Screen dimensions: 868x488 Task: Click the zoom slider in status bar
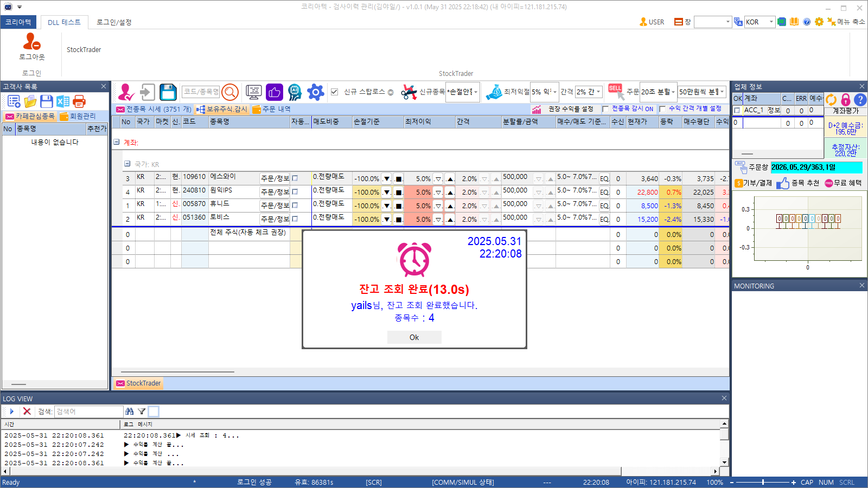tap(763, 482)
